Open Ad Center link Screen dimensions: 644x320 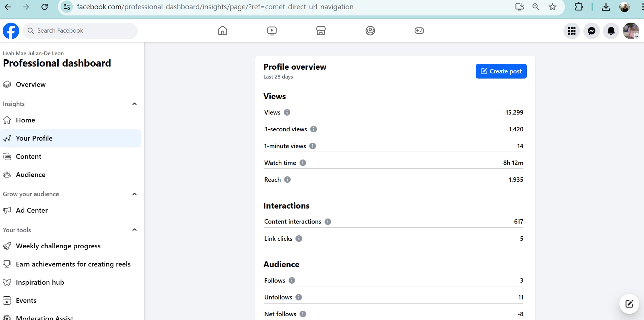[32, 210]
